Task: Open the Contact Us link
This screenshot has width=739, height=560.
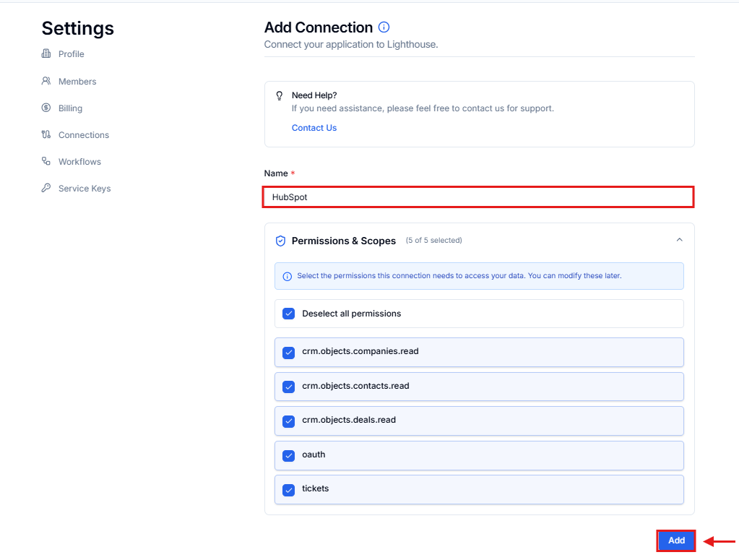Action: [x=314, y=128]
